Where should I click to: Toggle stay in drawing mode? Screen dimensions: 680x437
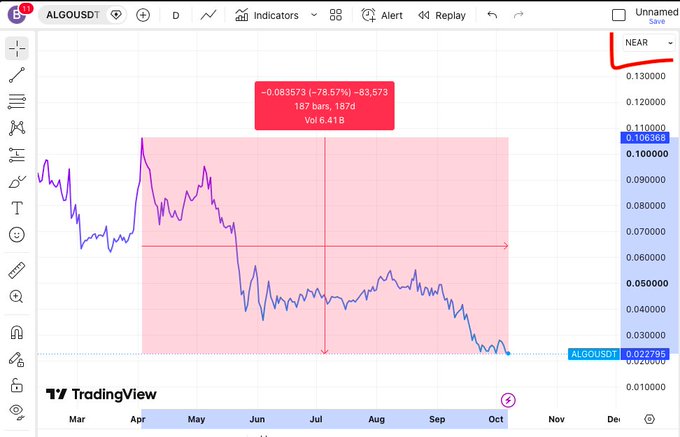[x=16, y=359]
